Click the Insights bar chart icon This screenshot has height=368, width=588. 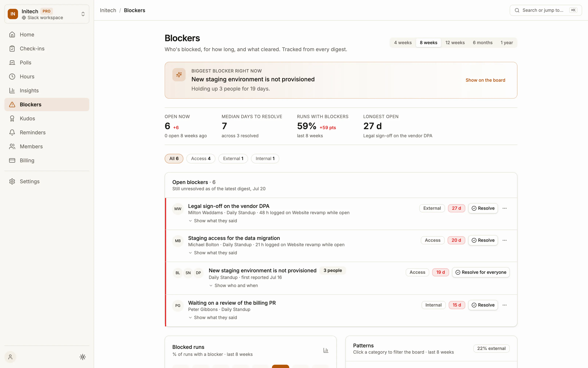12,91
